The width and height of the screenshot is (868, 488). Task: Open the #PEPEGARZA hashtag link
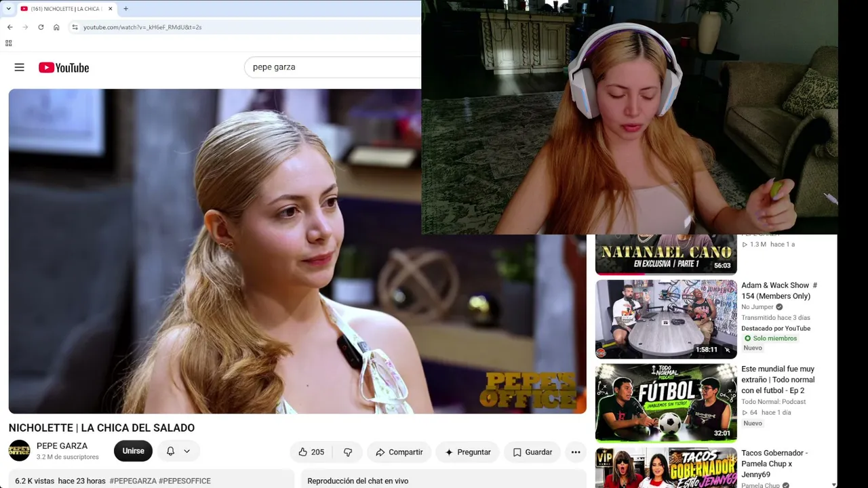pos(133,481)
